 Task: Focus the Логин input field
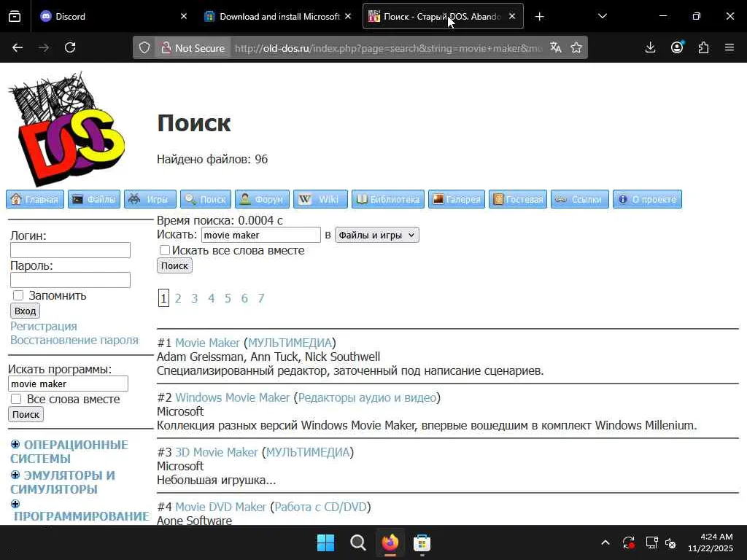(x=70, y=250)
